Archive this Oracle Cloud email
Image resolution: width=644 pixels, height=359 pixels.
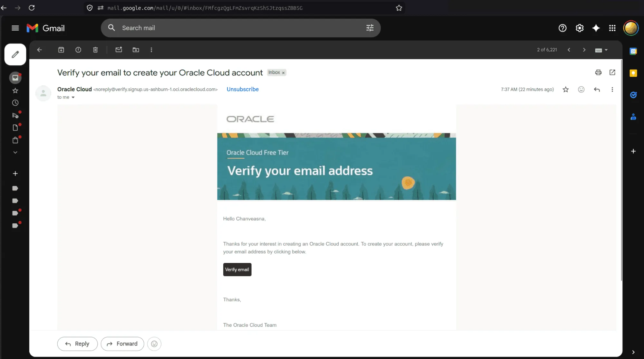point(61,50)
